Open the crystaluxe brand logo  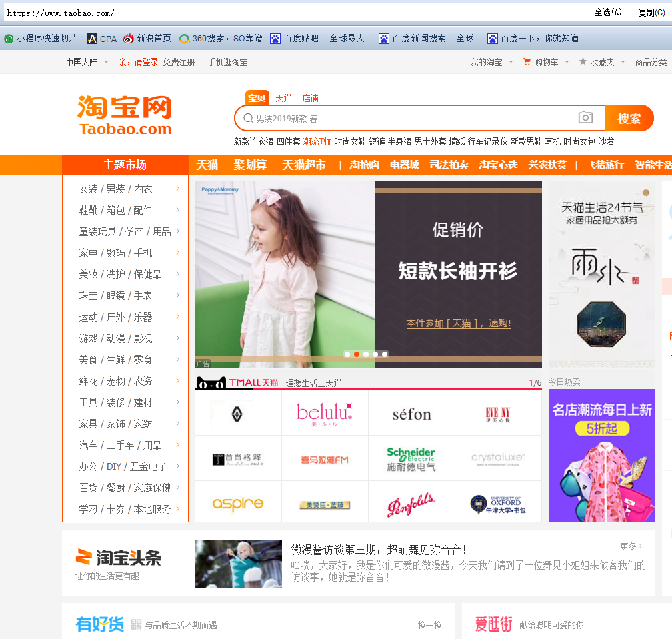point(497,458)
